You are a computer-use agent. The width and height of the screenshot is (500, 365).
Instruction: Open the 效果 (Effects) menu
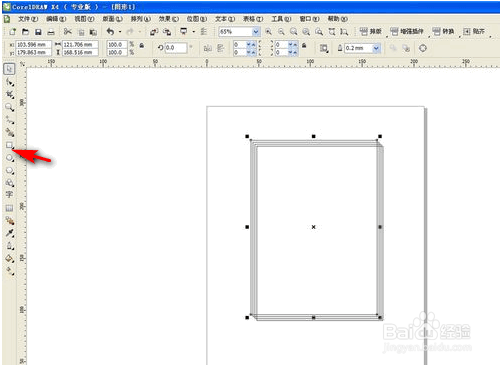point(169,19)
